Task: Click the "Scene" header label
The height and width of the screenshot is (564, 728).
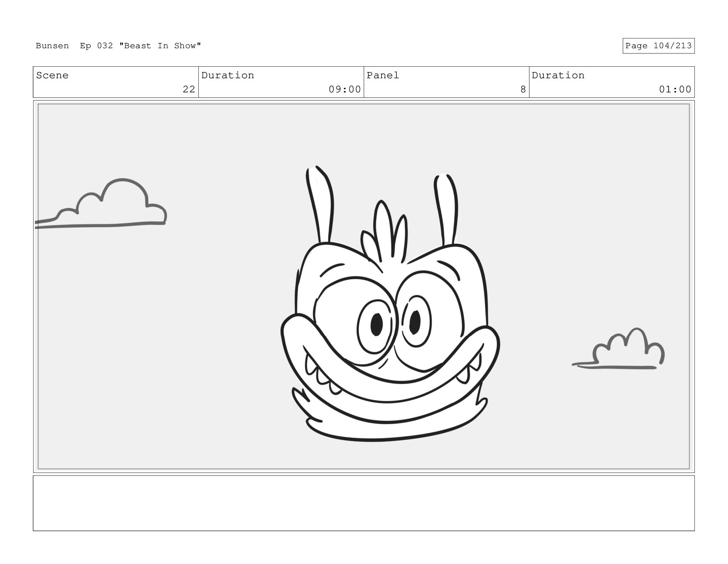Action: click(x=52, y=76)
